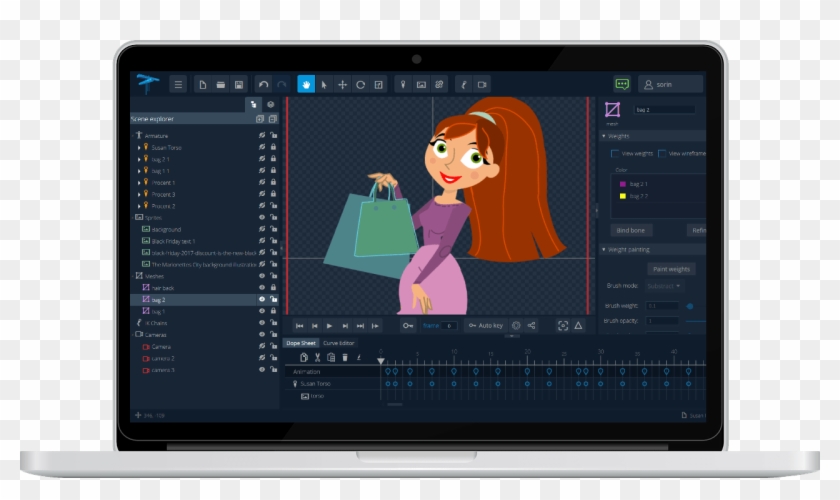Image resolution: width=840 pixels, height=500 pixels.
Task: Open project with the folder icon
Action: point(221,85)
